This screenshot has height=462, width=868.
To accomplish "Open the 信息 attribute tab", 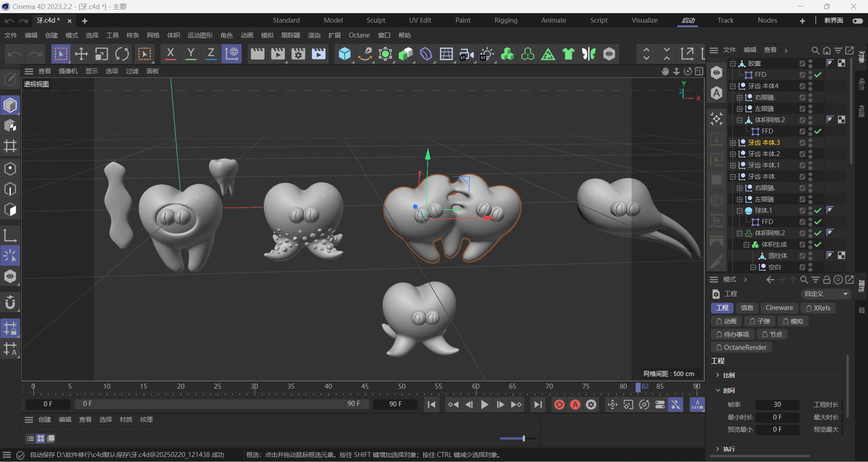I will click(x=747, y=308).
